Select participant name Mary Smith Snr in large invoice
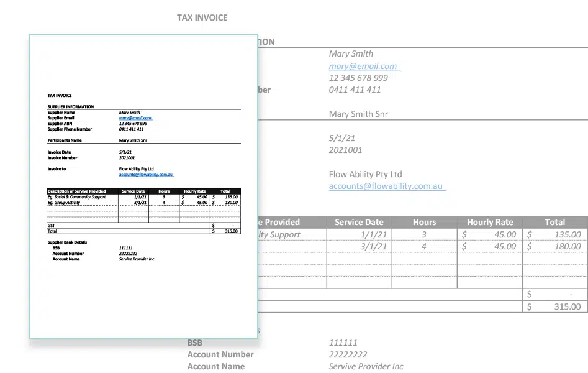The image size is (588, 373). [x=358, y=114]
